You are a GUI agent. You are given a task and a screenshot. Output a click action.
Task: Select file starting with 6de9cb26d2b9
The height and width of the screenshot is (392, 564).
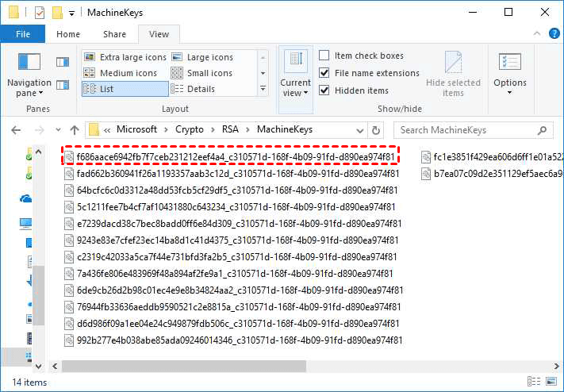pos(234,290)
